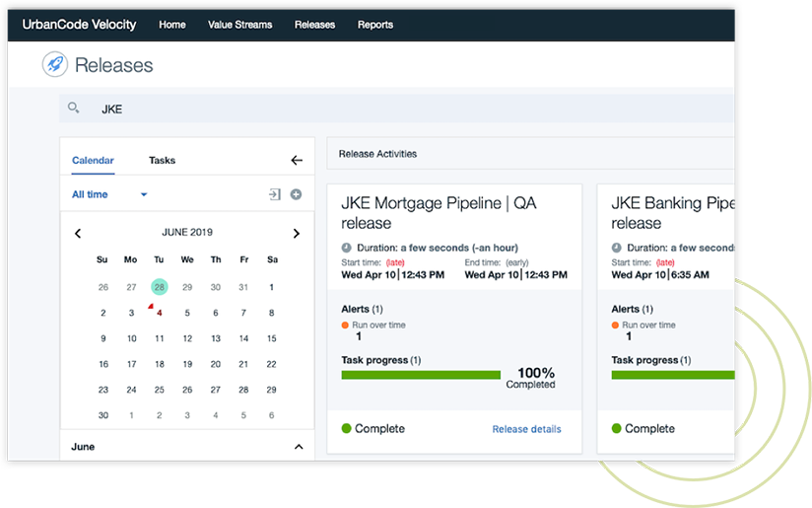This screenshot has width=812, height=508.
Task: Select highlighted date 28 in calendar
Action: (x=160, y=287)
